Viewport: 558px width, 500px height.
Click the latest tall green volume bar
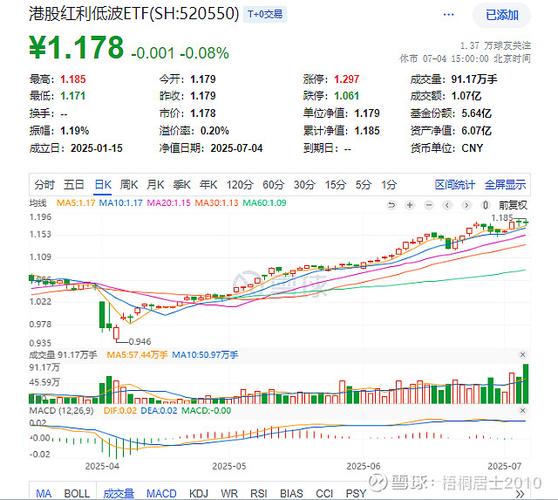point(526,384)
